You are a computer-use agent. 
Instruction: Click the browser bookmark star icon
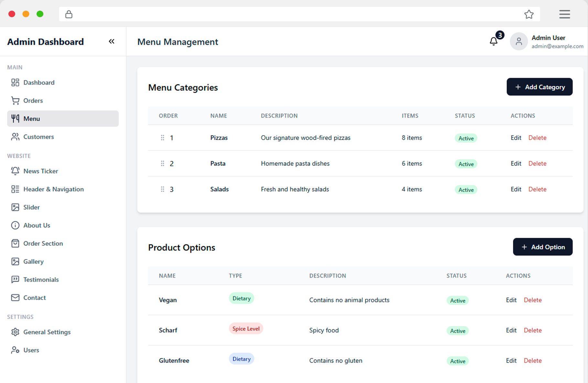click(529, 14)
